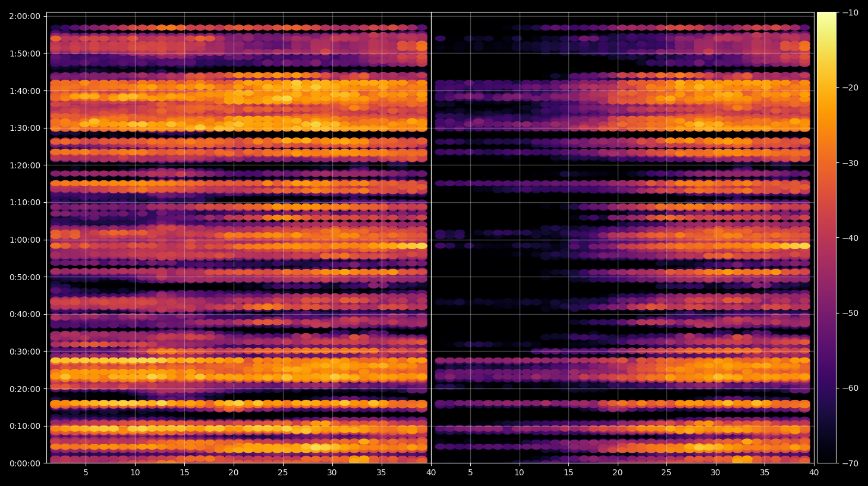Click the 0:20:00 time axis label

click(x=24, y=389)
